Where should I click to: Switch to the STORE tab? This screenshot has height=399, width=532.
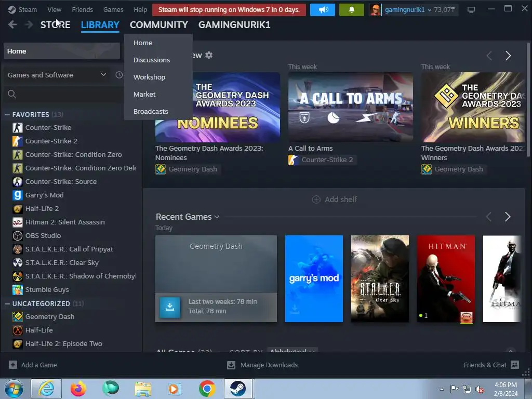(x=55, y=25)
